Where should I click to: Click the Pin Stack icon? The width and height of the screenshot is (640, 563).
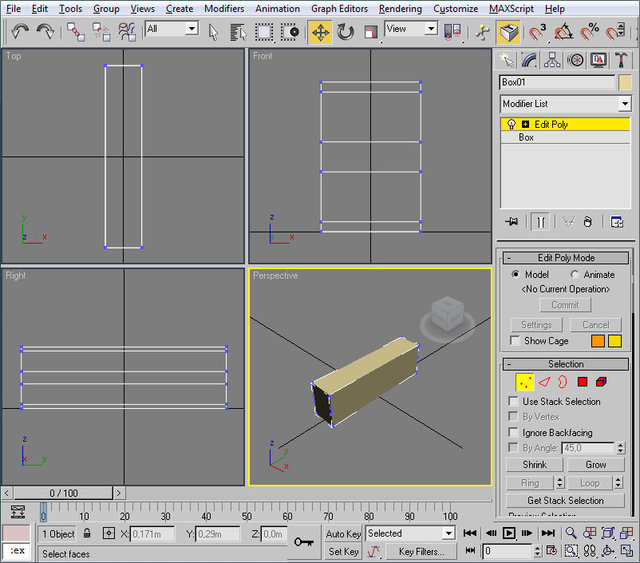click(x=512, y=222)
